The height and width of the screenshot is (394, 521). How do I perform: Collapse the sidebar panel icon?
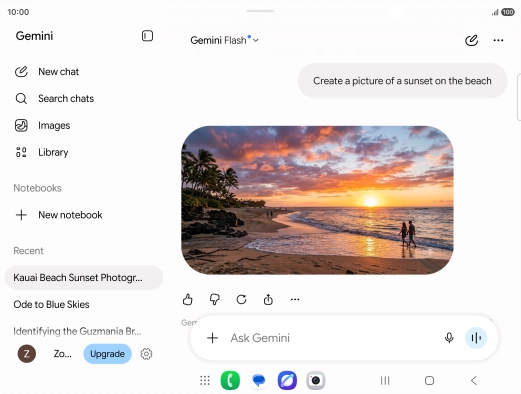[x=147, y=36]
